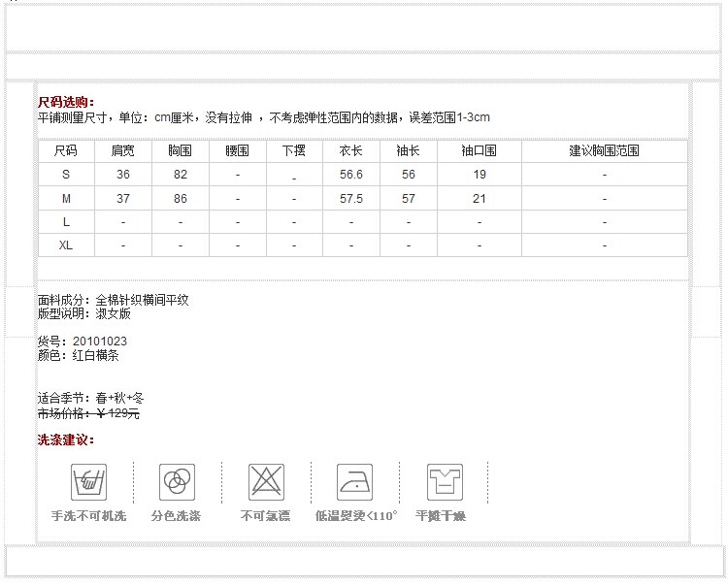Click the separate colors washing icon

click(177, 482)
